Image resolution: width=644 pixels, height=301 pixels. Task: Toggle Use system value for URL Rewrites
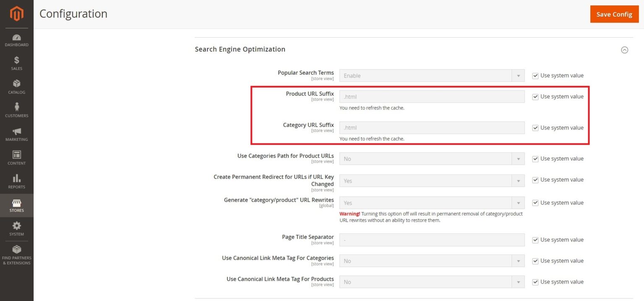[535, 203]
